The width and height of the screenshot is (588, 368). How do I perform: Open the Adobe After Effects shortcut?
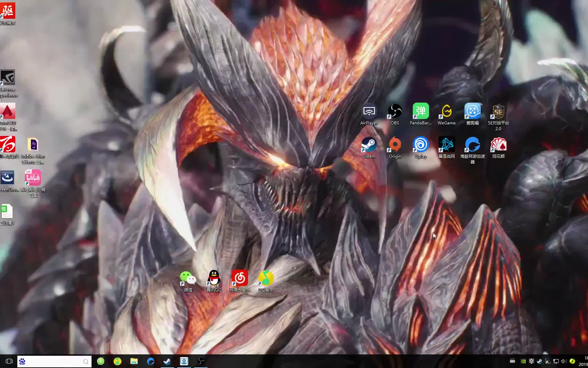(x=33, y=150)
